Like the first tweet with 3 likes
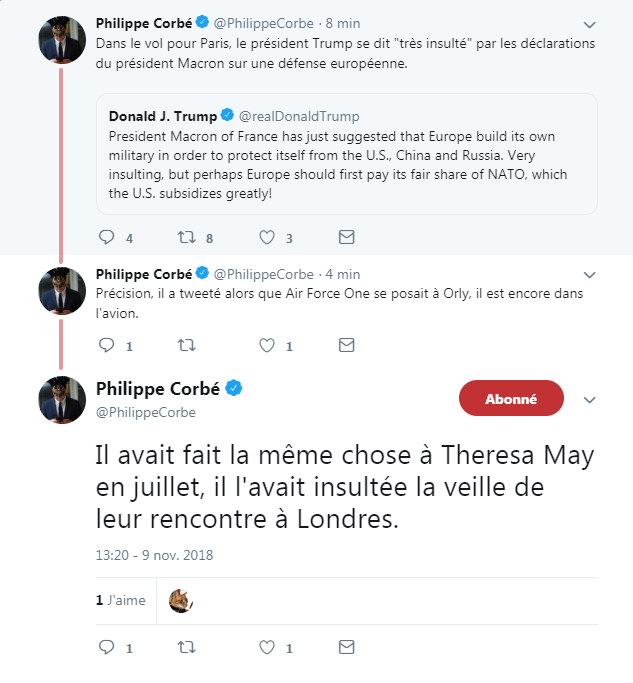The height and width of the screenshot is (683, 633). coord(267,237)
